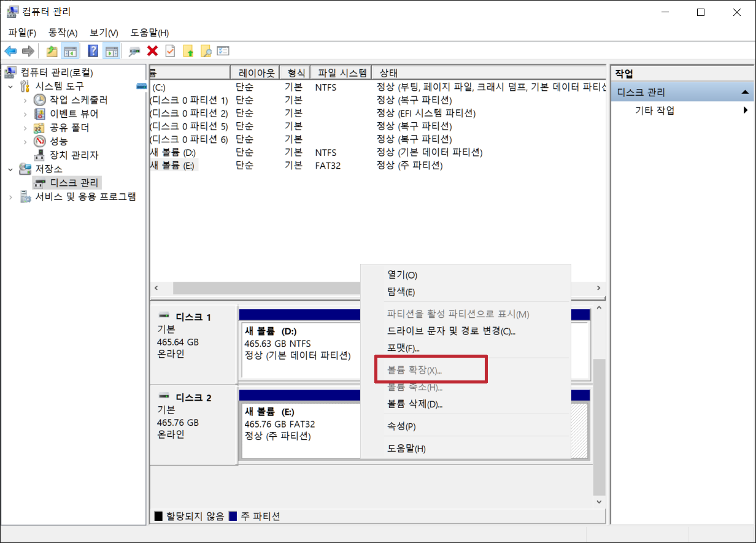Screen dimensions: 756x543
Task: Click the checkmark document toolbar icon
Action: click(x=169, y=51)
